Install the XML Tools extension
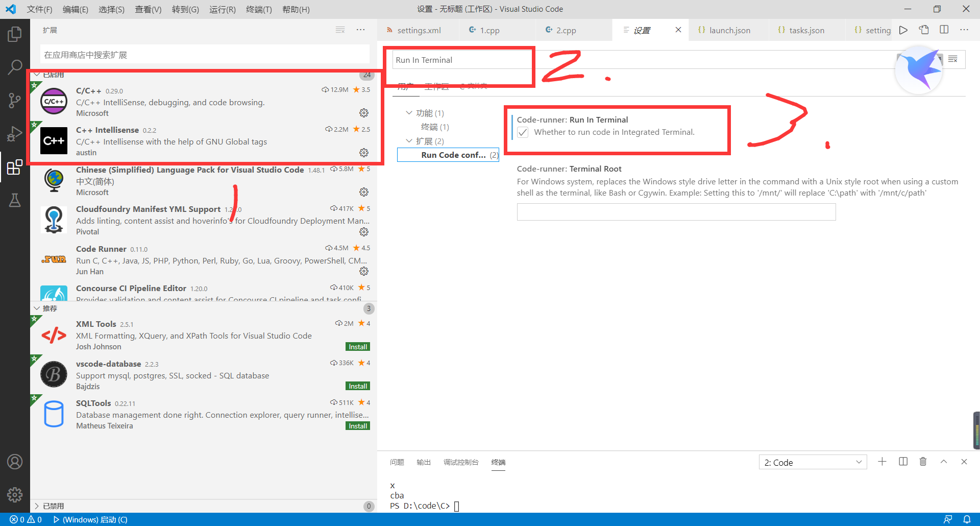980x526 pixels. (358, 347)
